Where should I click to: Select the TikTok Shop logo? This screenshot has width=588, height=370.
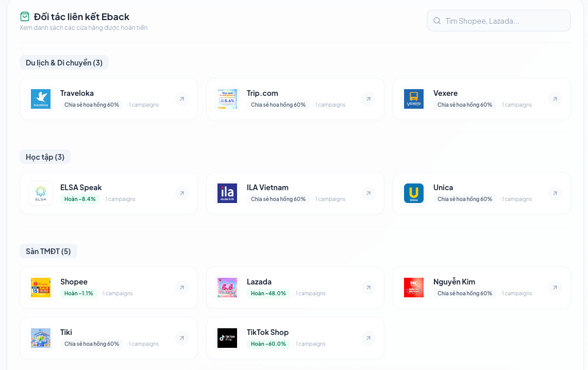[x=227, y=338]
